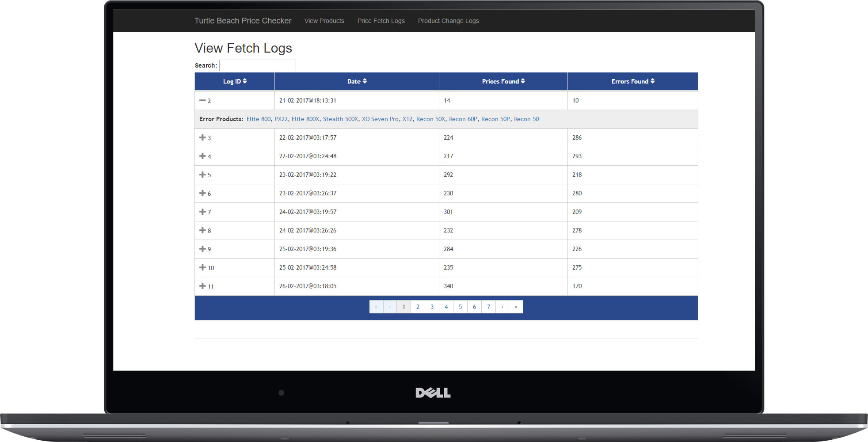Click prices found value 301
This screenshot has width=868, height=442.
(x=448, y=212)
